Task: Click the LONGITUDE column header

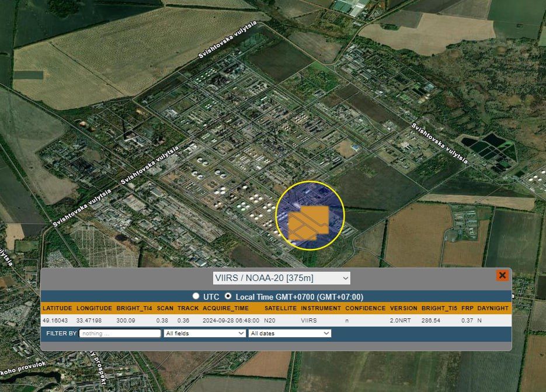Action: click(x=93, y=308)
